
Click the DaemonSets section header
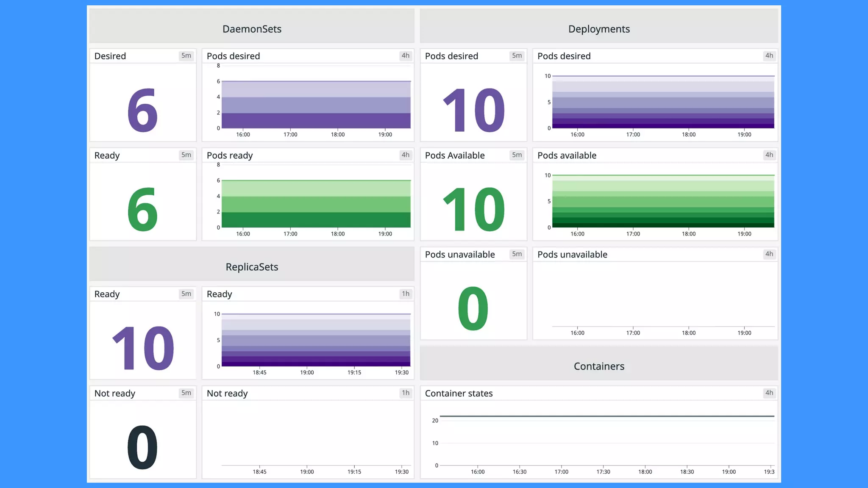pos(252,29)
